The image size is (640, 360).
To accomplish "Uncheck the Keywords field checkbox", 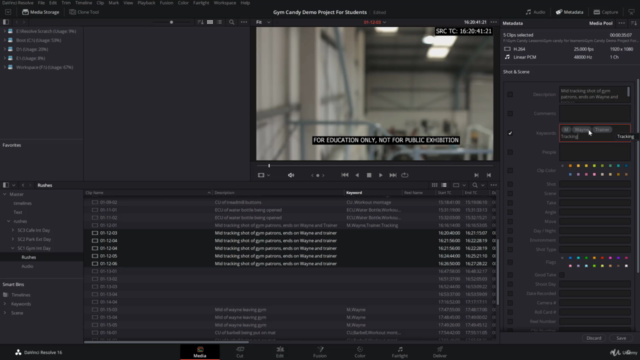I will coord(510,133).
